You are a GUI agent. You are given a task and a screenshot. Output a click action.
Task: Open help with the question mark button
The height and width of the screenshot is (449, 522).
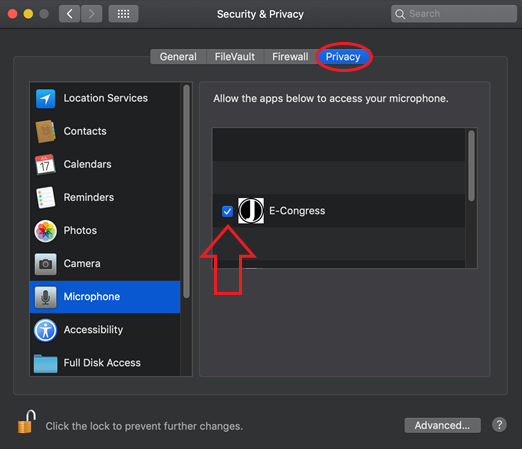point(499,425)
